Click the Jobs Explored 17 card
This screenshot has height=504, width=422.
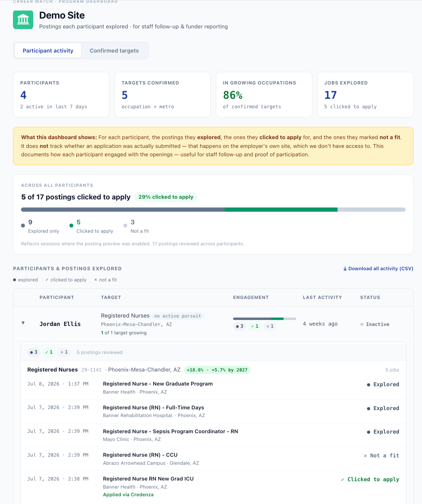click(365, 95)
